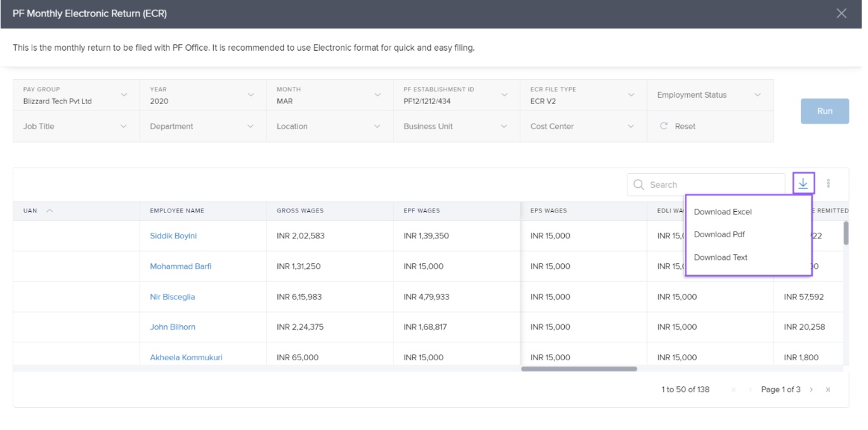Screen dimensions: 868x430
Task: Close the PF Monthly ECR dialog
Action: [x=841, y=13]
